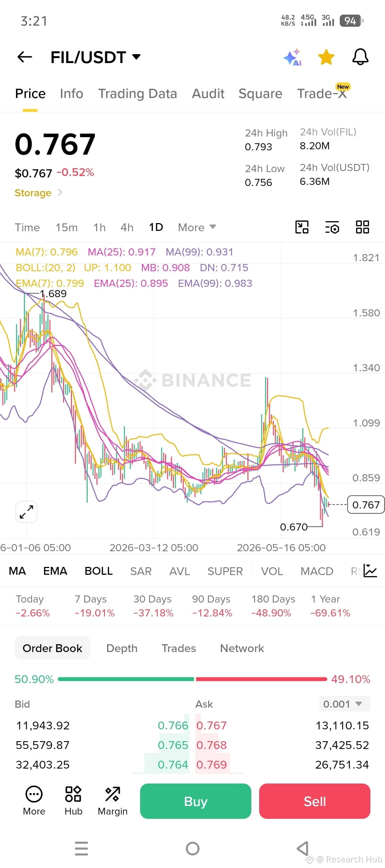Open the 0.001 price precision dropdown
The image size is (385, 868).
[344, 704]
